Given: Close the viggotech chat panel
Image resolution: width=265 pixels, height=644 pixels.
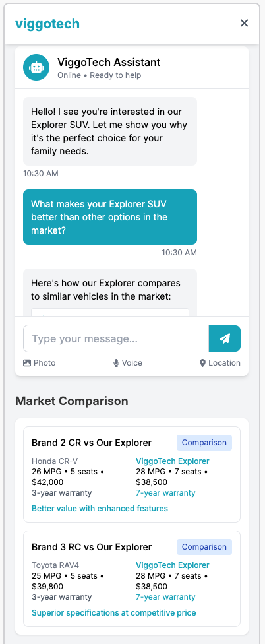Looking at the screenshot, I should click(x=244, y=23).
